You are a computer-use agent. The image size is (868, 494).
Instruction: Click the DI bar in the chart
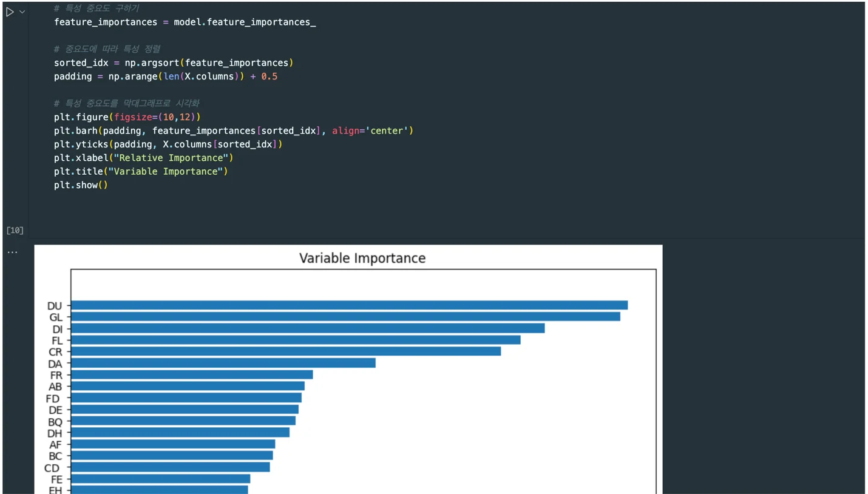[308, 328]
